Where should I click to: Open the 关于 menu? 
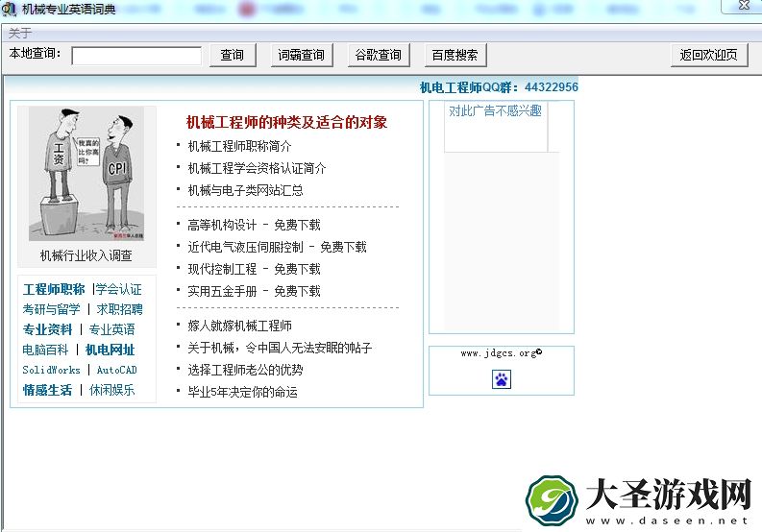click(x=20, y=33)
